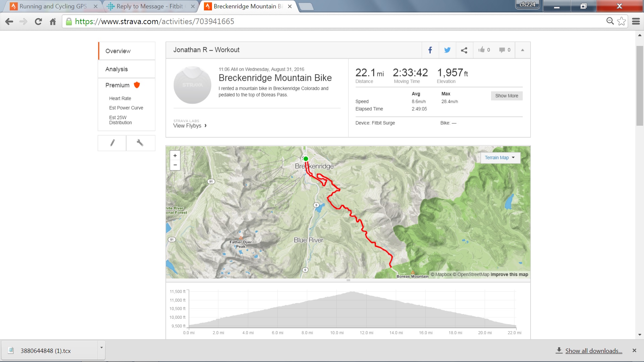This screenshot has width=644, height=362.
Task: Expand the Heart Rate premium section
Action: (119, 98)
